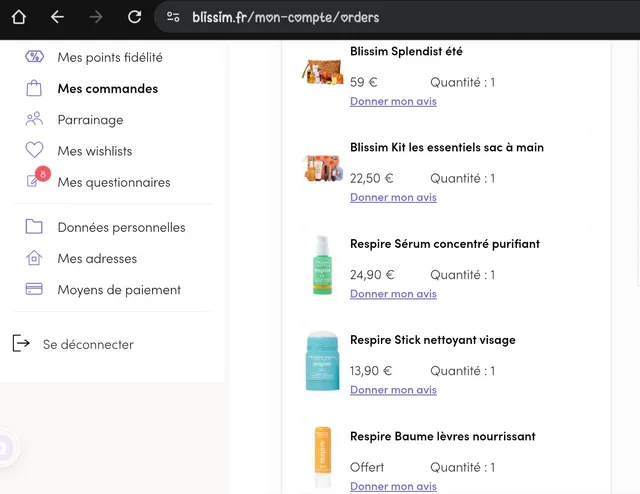
Task: Click the Kit les essentiels product thumbnail
Action: tap(322, 168)
